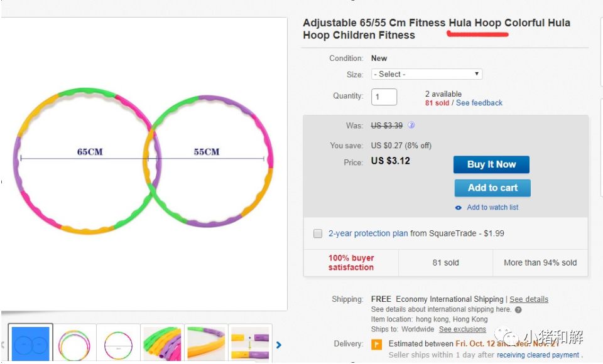603x364 pixels.
Task: Tick the 2-year protection plan checkbox
Action: 318,233
